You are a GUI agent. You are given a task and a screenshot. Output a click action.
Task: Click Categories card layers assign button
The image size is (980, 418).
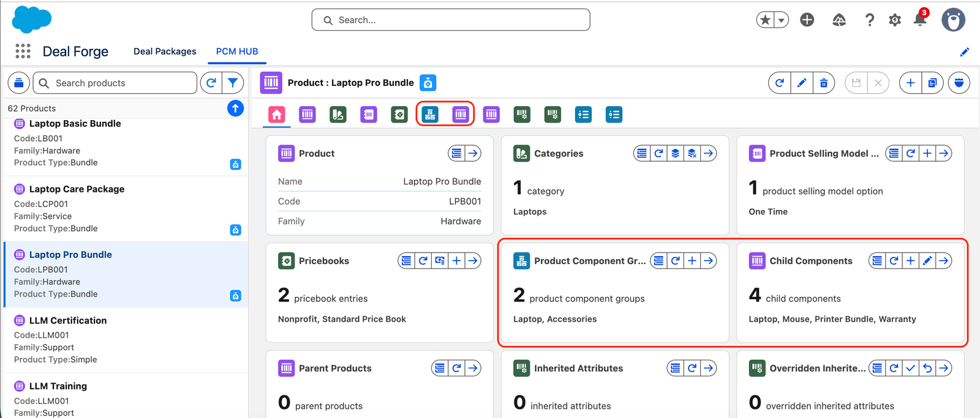675,153
